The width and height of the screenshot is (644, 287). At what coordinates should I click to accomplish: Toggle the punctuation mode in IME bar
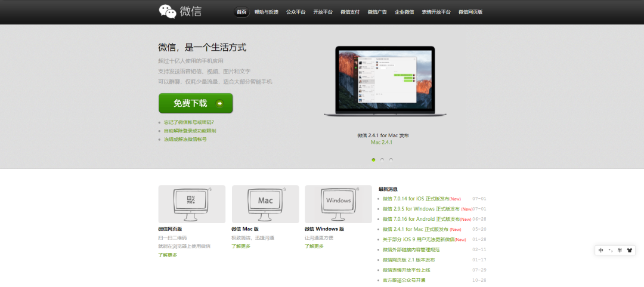[x=611, y=251]
